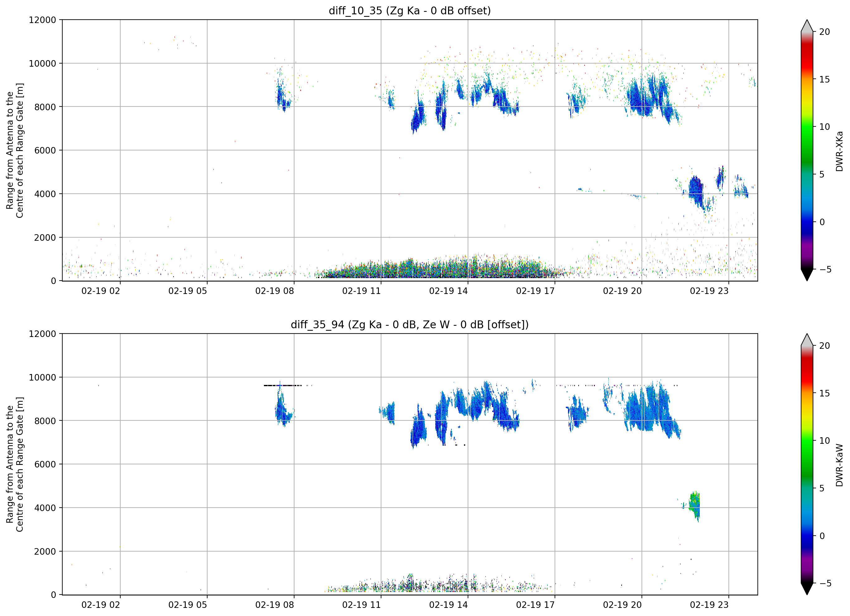This screenshot has height=616, width=850.
Task: Click the "10000" y-tick of diff_35_94 plot
Action: coord(42,377)
